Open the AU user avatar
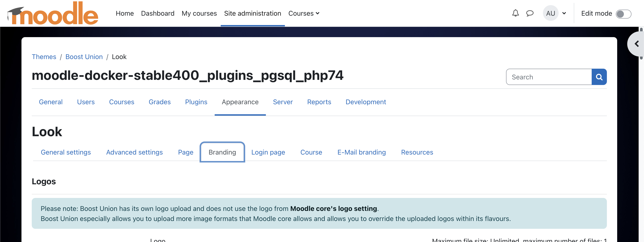The height and width of the screenshot is (242, 644). (x=551, y=13)
